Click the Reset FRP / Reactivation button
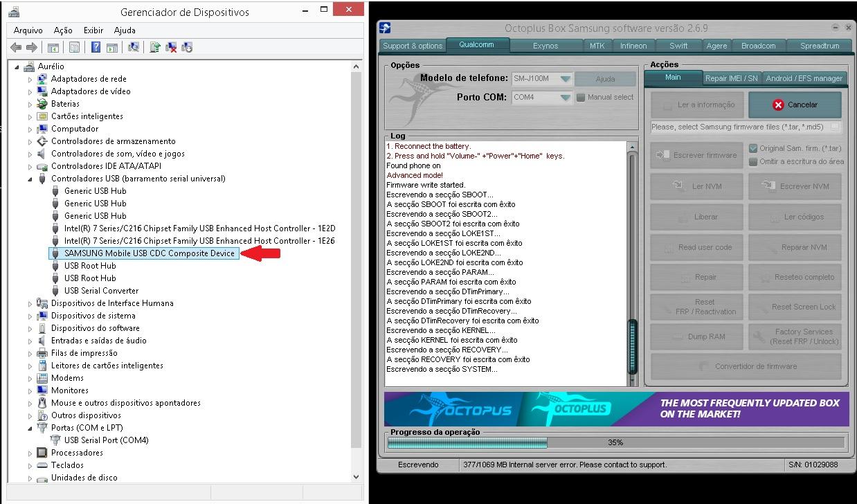 pos(697,307)
